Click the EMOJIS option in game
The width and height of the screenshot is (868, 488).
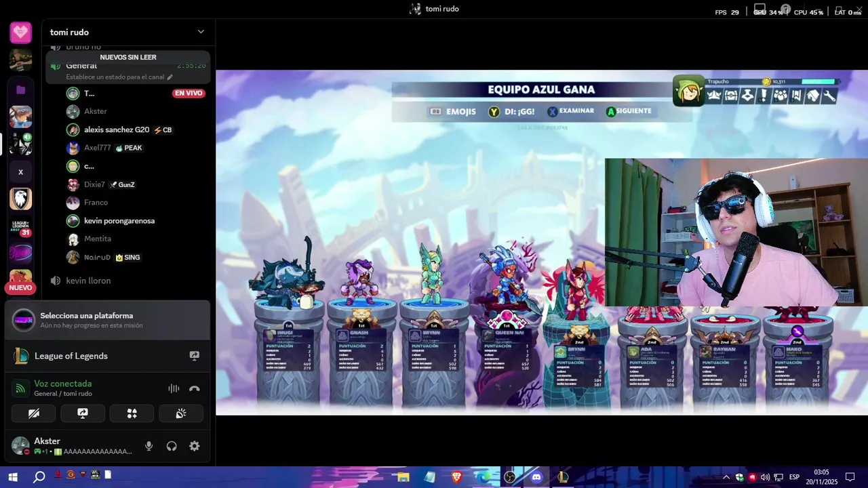pos(453,112)
